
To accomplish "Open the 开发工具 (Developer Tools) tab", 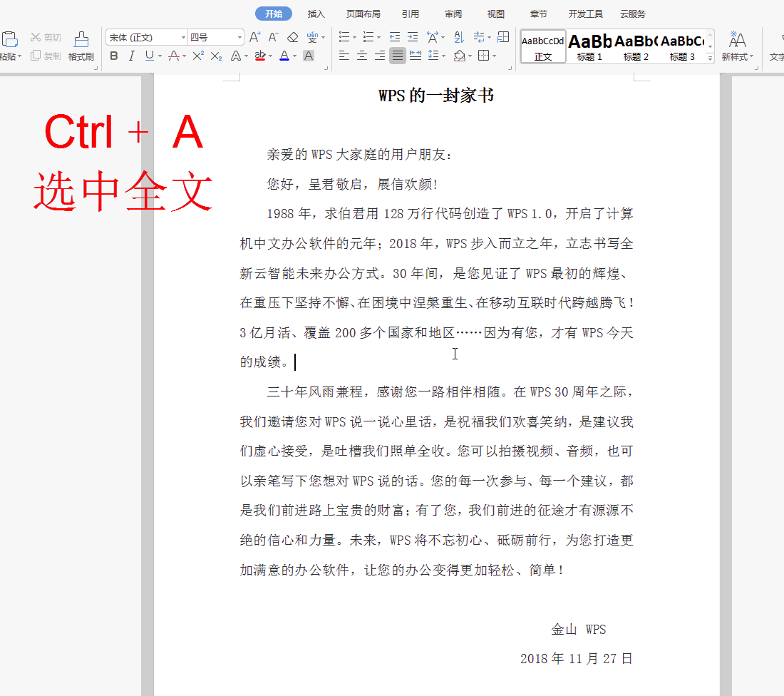I will click(x=585, y=14).
